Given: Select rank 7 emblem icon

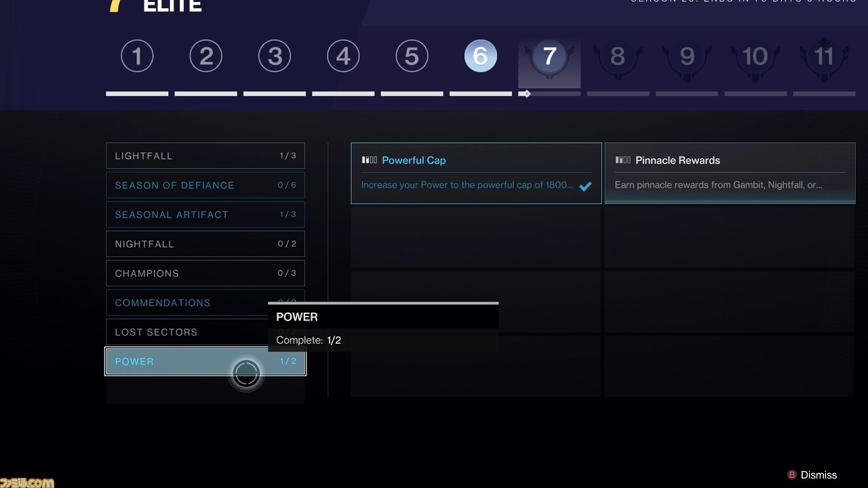Looking at the screenshot, I should point(549,56).
